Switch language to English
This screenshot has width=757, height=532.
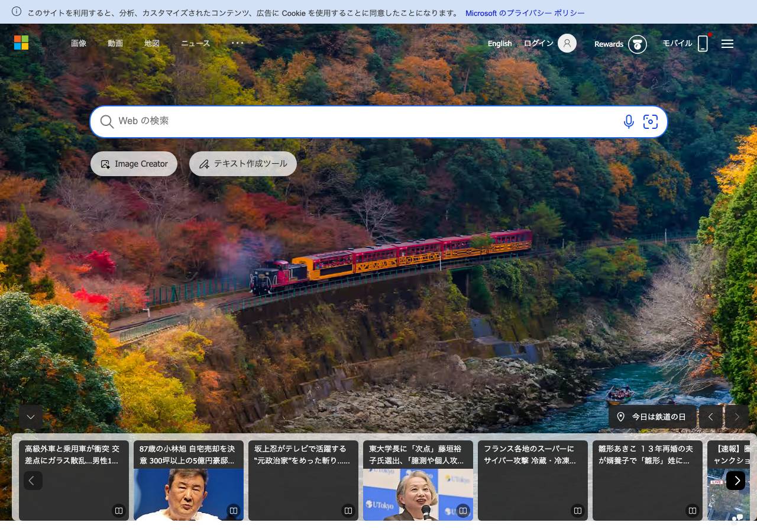500,43
